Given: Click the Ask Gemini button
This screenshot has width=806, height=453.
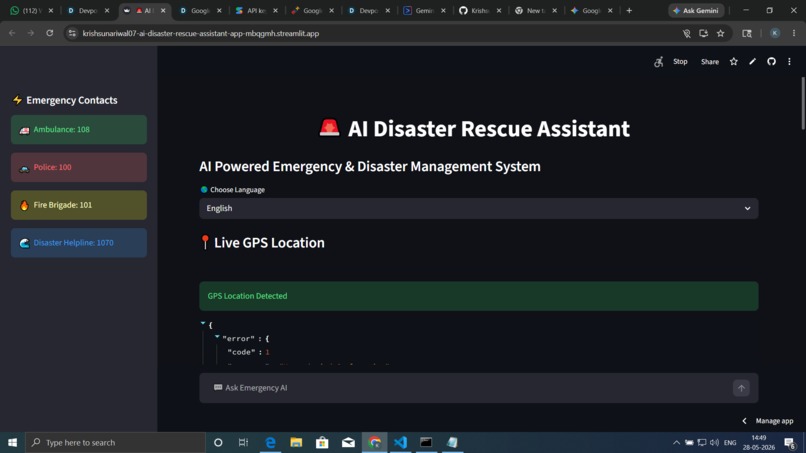Looking at the screenshot, I should (x=696, y=11).
